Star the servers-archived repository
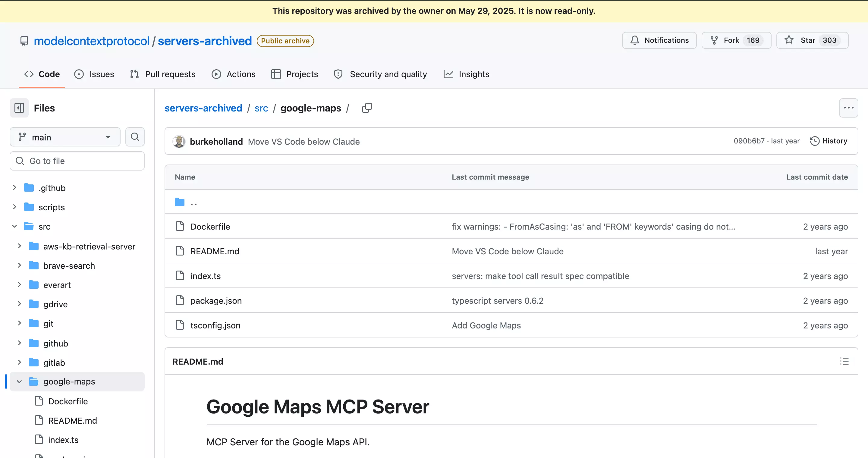 812,40
